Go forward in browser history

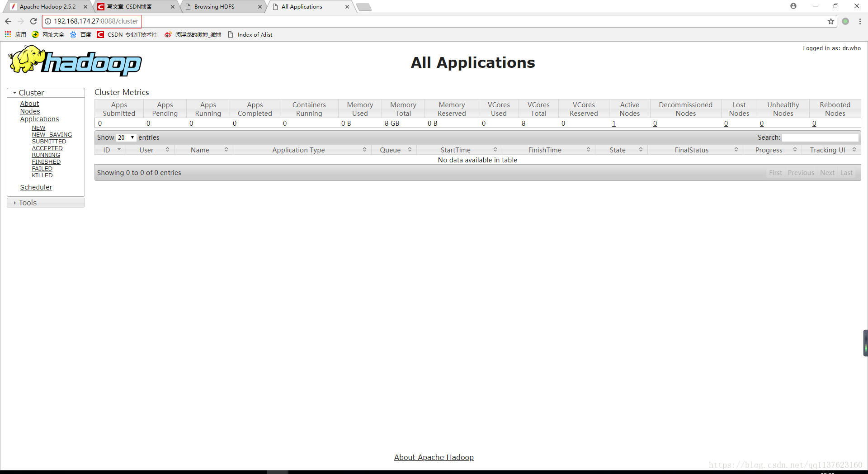21,21
